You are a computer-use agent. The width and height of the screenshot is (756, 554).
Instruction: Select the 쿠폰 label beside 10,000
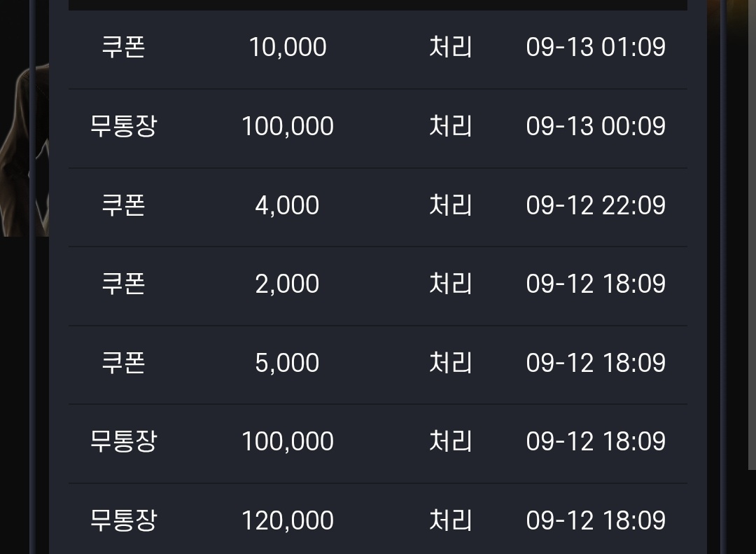click(123, 47)
